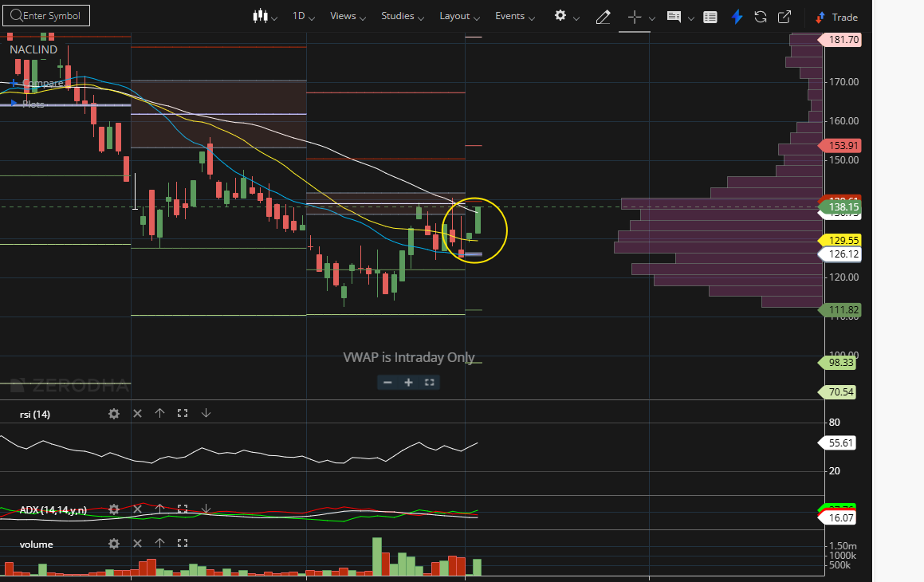The width and height of the screenshot is (924, 582).
Task: Expand the Views menu chevron
Action: click(363, 18)
